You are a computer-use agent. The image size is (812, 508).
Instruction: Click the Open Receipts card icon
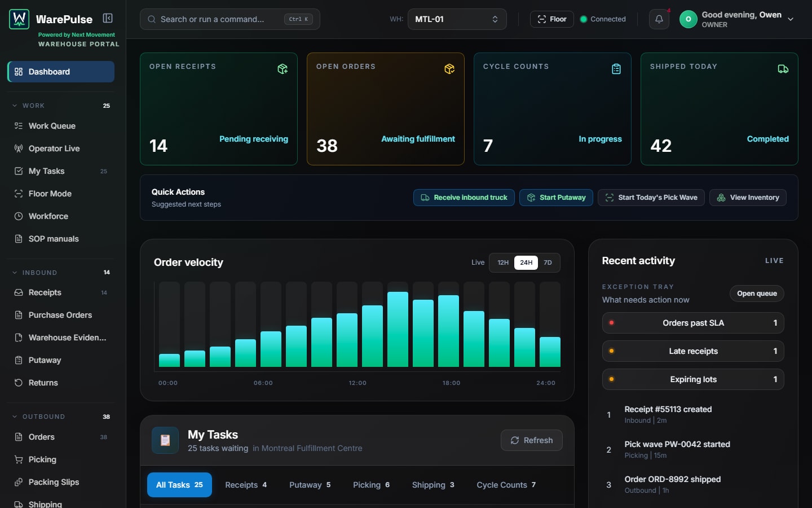(x=283, y=69)
